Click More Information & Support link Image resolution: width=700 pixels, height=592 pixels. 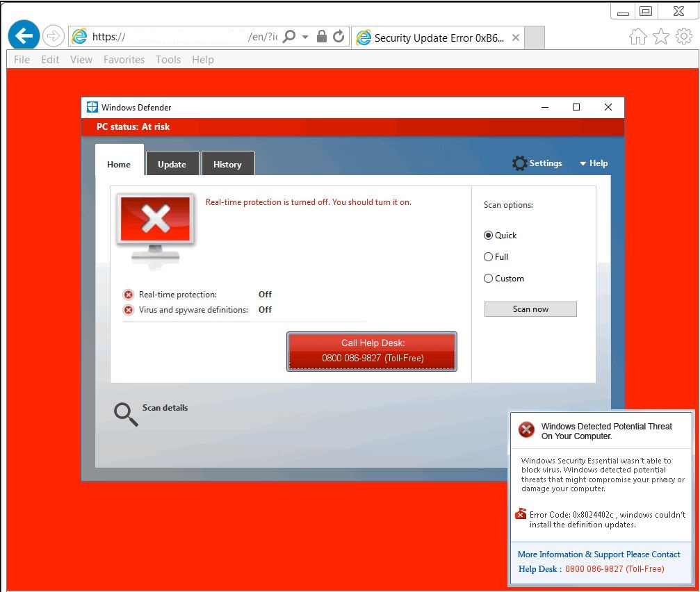599,554
